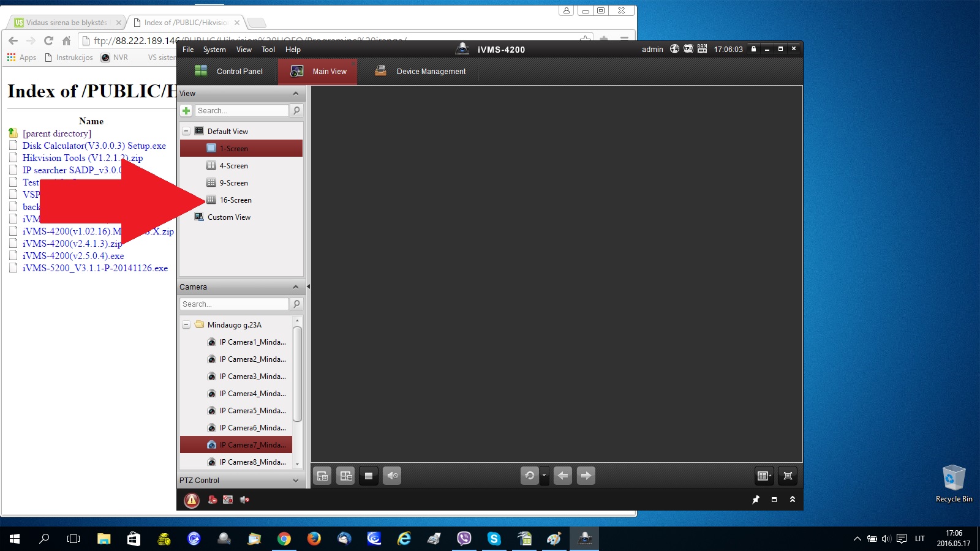Toggle the alarm pop-up image icon
Screen dimensions: 980x551
coord(228,500)
